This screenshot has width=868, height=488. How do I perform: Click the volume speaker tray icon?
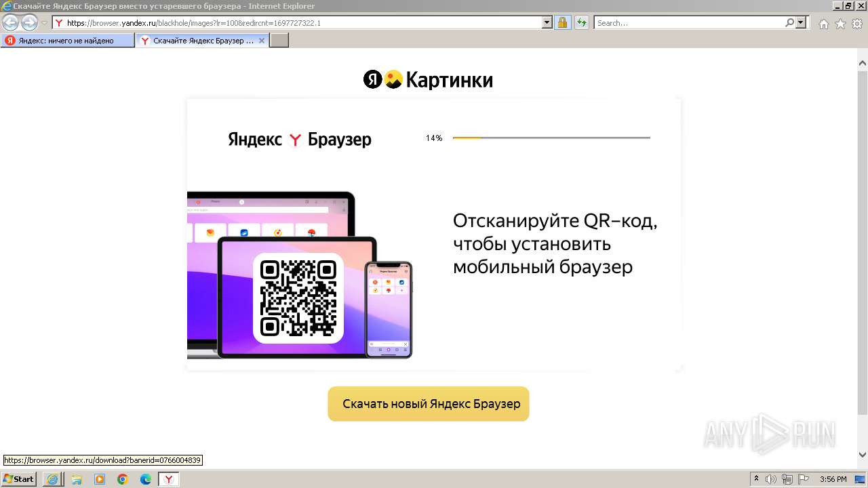coord(771,479)
